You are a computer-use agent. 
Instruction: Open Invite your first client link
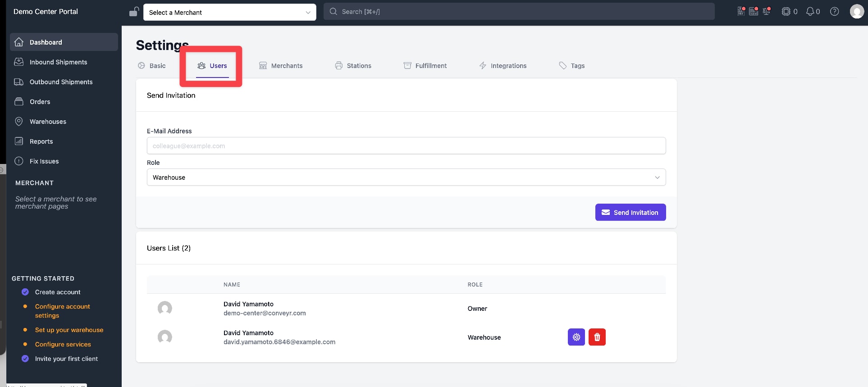pos(67,359)
